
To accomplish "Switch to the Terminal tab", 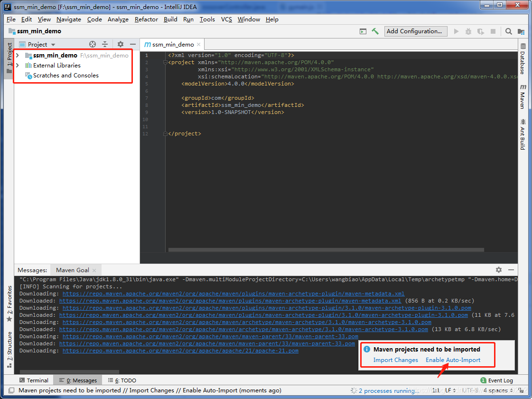I will 34,380.
